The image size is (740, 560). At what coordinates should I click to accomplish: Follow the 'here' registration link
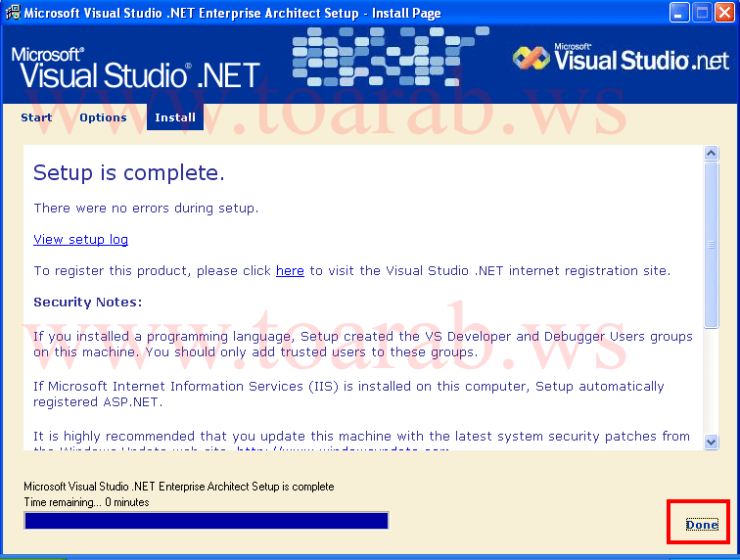click(290, 270)
